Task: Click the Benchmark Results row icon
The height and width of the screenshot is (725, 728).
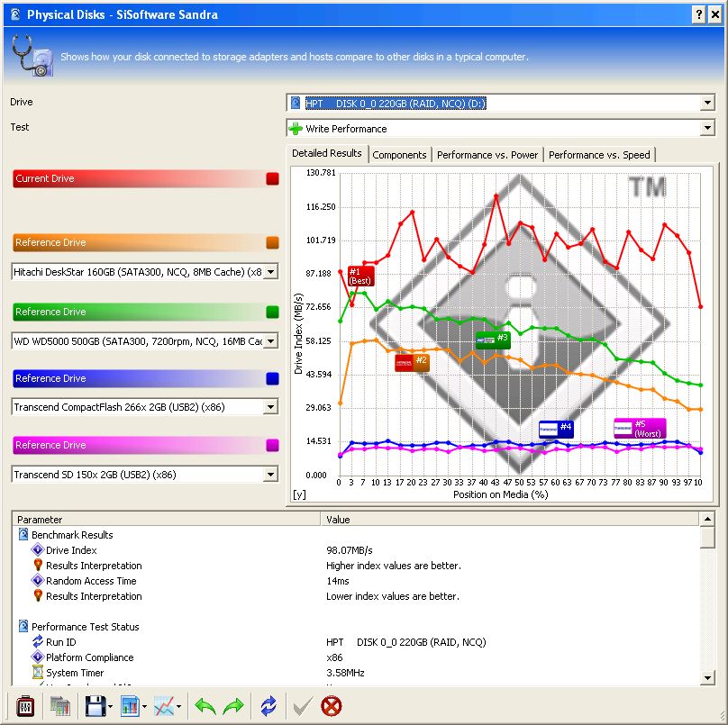Action: point(23,535)
